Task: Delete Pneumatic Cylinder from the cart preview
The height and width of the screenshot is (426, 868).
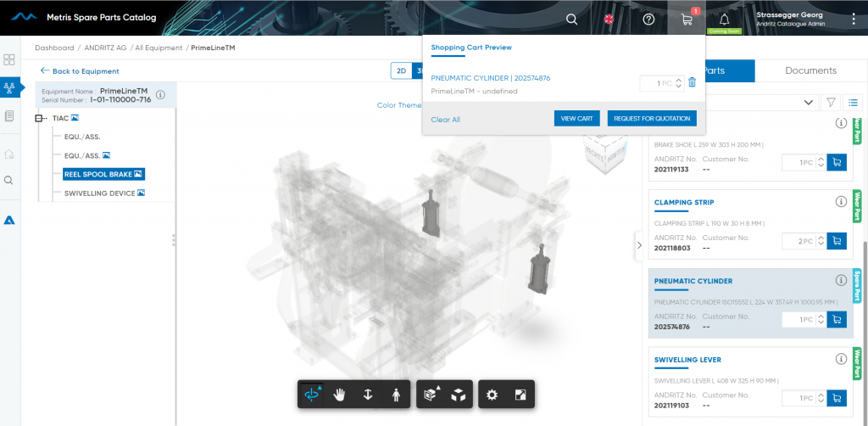Action: click(x=692, y=82)
